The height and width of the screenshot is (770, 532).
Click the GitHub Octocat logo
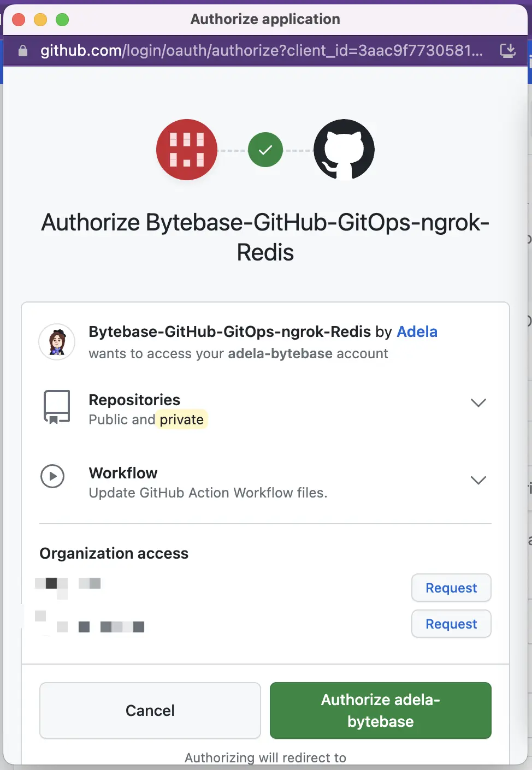click(344, 150)
